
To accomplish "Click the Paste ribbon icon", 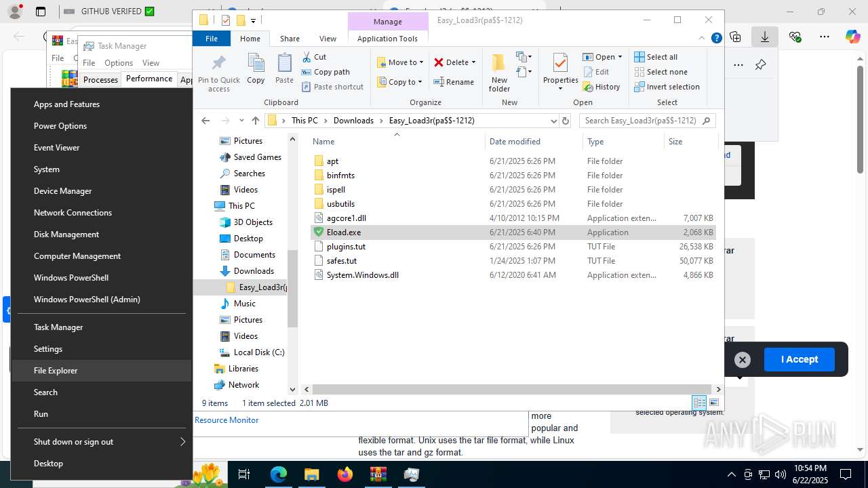I will point(284,68).
